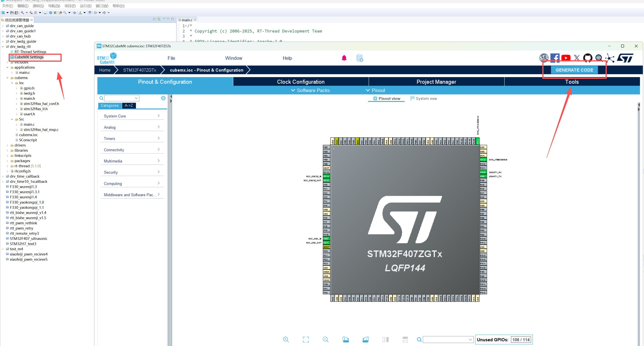The height and width of the screenshot is (346, 644).
Task: Open the Pinout dropdown menu
Action: tap(375, 90)
